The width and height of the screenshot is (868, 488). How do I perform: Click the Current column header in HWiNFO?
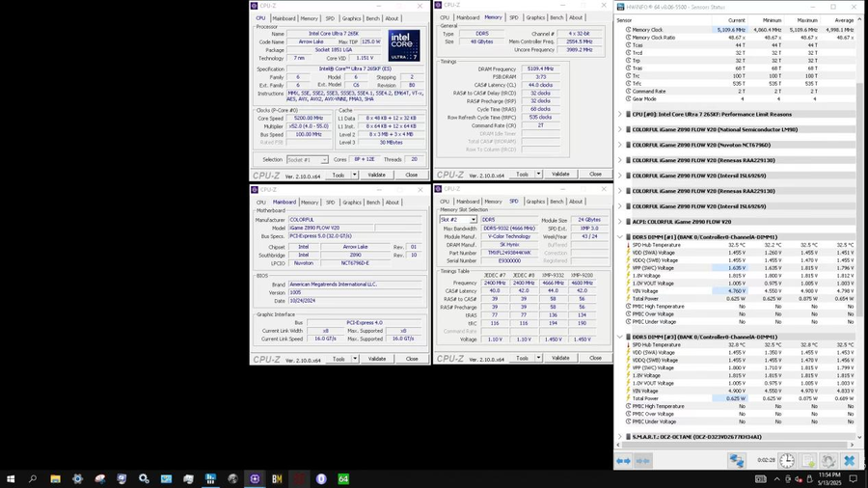[x=736, y=20]
